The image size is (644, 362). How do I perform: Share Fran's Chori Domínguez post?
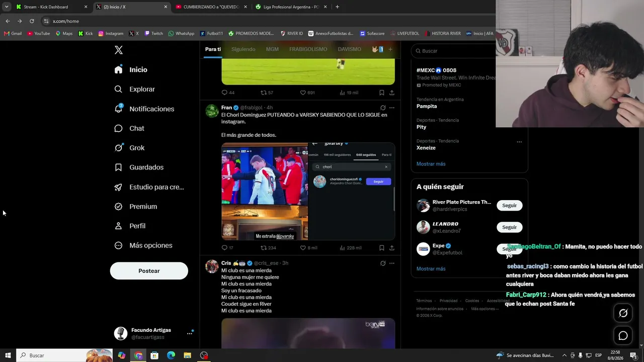point(392,247)
